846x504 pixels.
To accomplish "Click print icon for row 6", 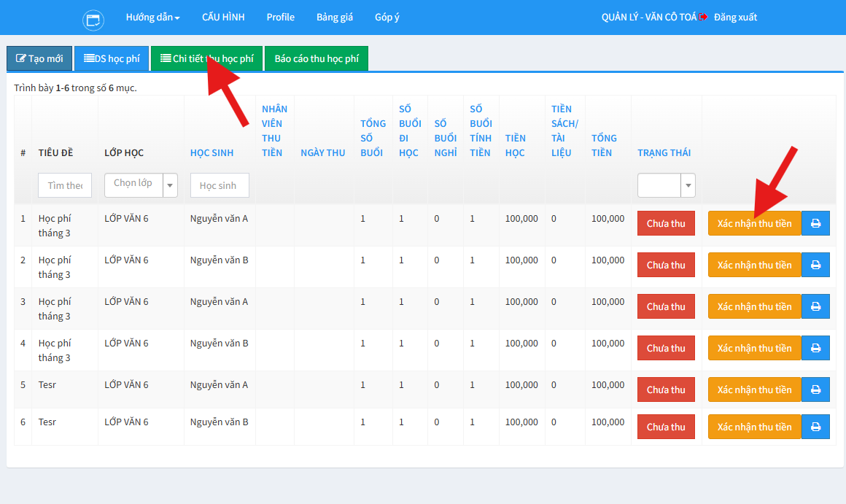I will [x=815, y=427].
